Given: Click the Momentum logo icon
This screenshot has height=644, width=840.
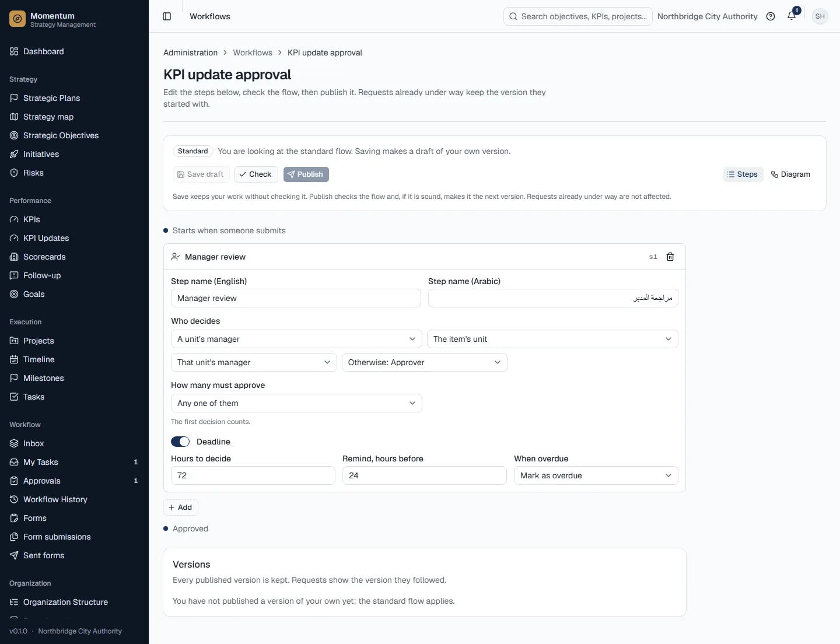Looking at the screenshot, I should 17,19.
